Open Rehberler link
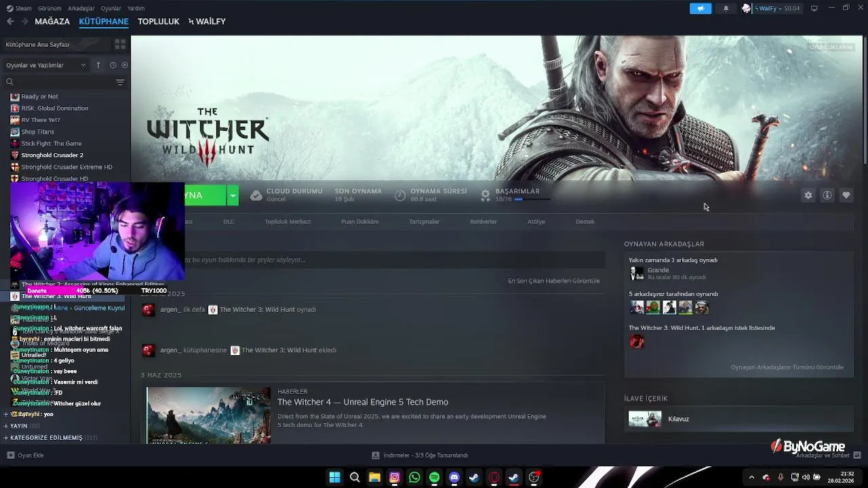The width and height of the screenshot is (868, 488). tap(484, 222)
